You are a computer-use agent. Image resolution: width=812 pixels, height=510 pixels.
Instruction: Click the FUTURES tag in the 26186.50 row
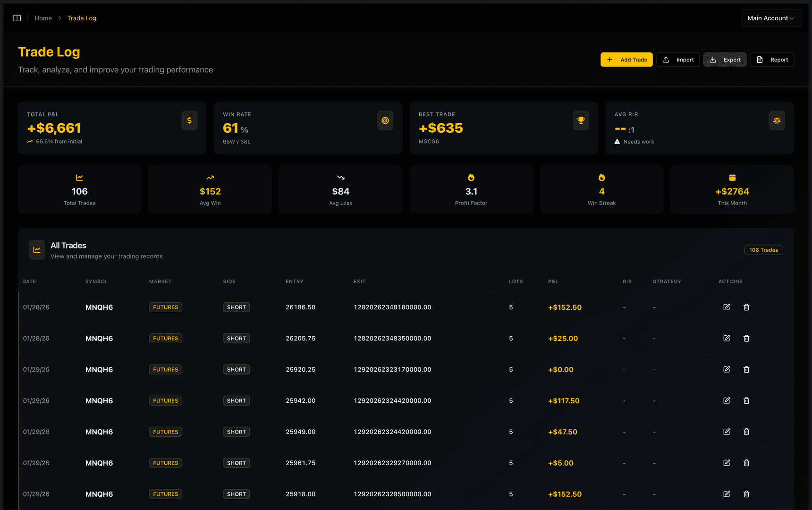166,307
